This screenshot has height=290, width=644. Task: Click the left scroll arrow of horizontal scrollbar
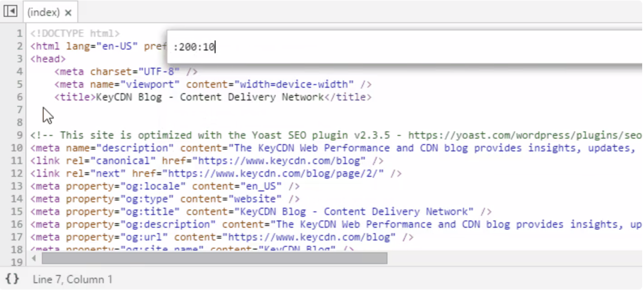tap(34, 259)
